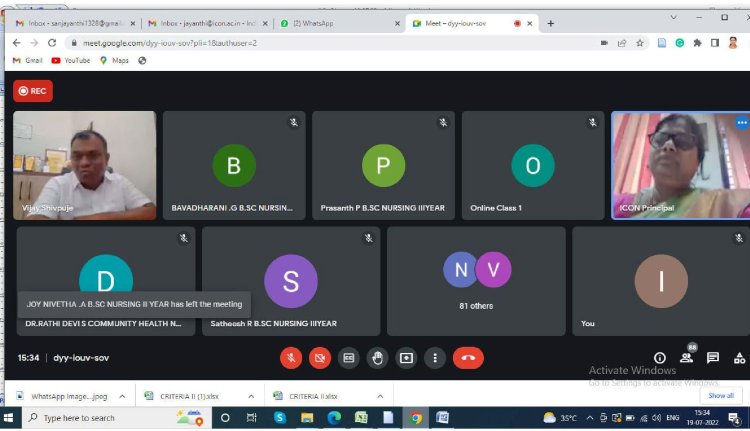Open ICON Principal tile options dots

tap(742, 123)
